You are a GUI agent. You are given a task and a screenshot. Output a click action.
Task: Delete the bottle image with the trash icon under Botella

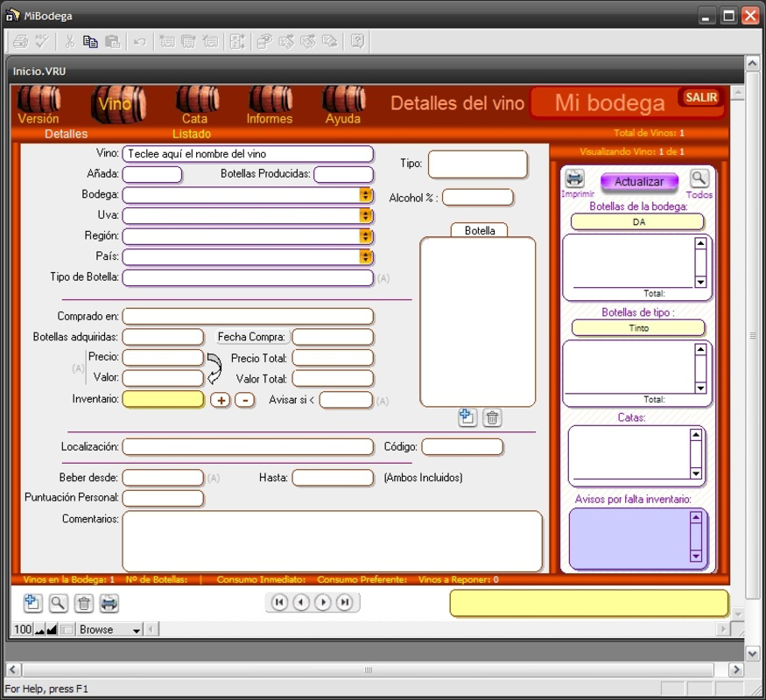[492, 418]
